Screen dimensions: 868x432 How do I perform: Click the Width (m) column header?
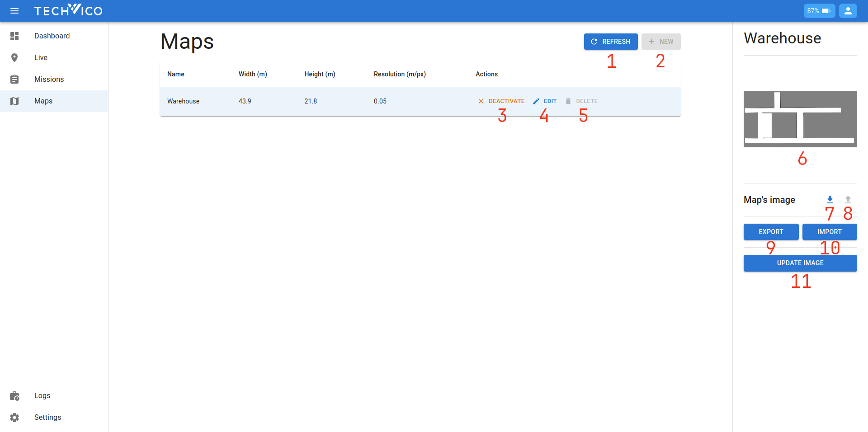253,74
